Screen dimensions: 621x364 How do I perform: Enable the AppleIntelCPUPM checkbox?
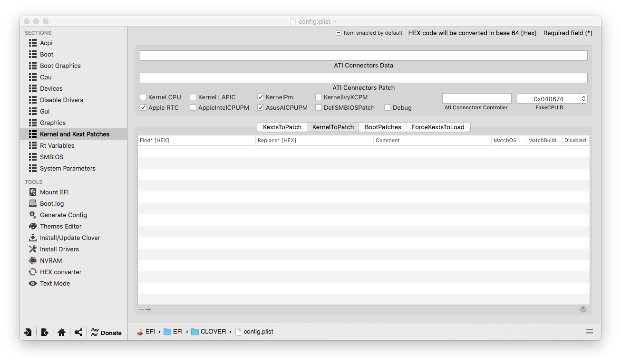point(193,107)
